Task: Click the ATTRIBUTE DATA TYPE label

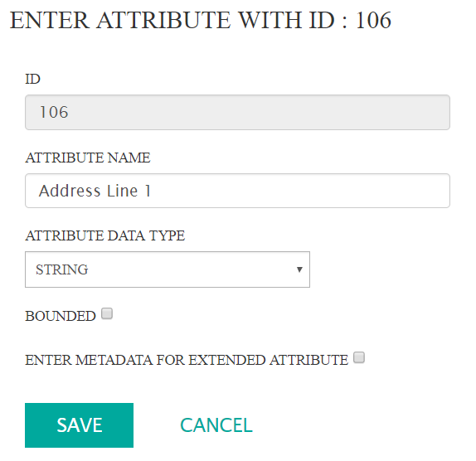Action: (x=105, y=235)
